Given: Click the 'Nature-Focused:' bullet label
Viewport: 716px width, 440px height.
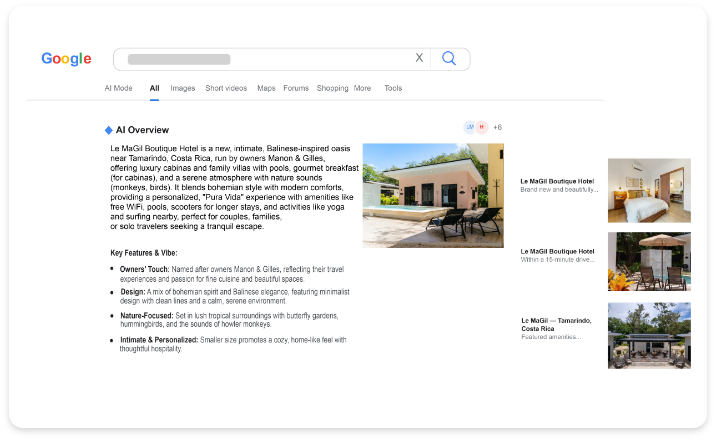Looking at the screenshot, I should [147, 315].
